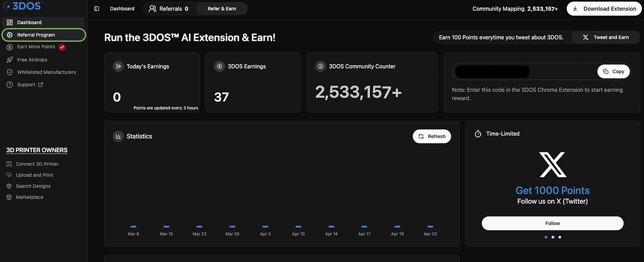The height and width of the screenshot is (262, 644).
Task: Click the Referral Program gear icon
Action: click(10, 35)
